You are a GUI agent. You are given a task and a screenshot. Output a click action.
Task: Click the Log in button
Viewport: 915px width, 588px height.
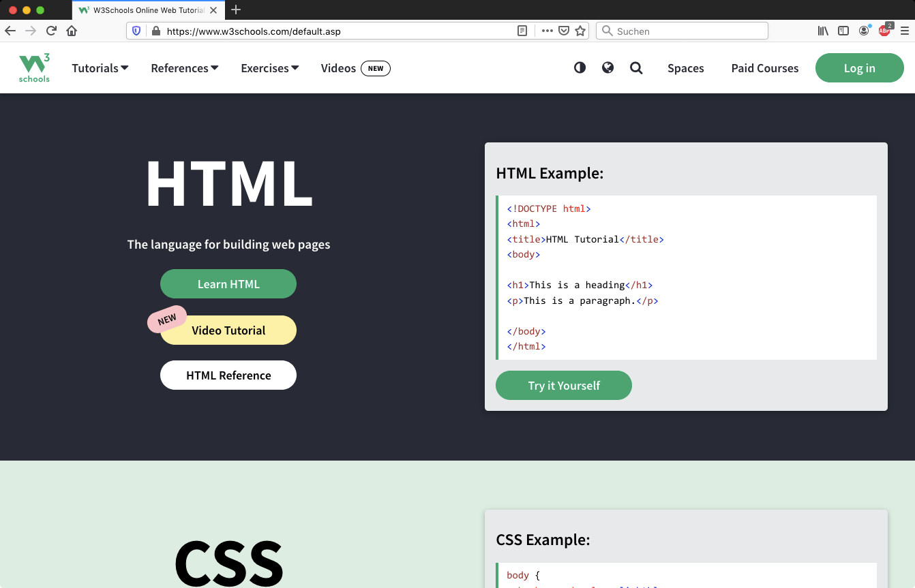860,68
